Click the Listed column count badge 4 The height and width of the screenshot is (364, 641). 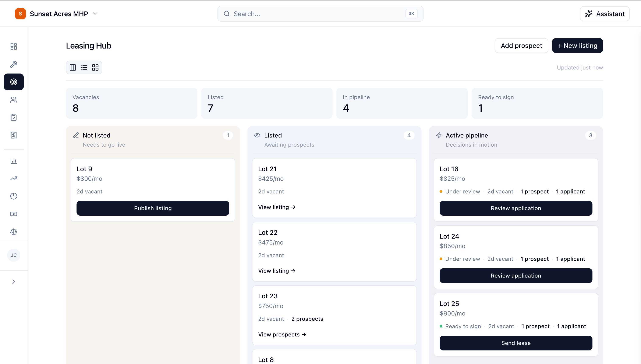click(409, 135)
